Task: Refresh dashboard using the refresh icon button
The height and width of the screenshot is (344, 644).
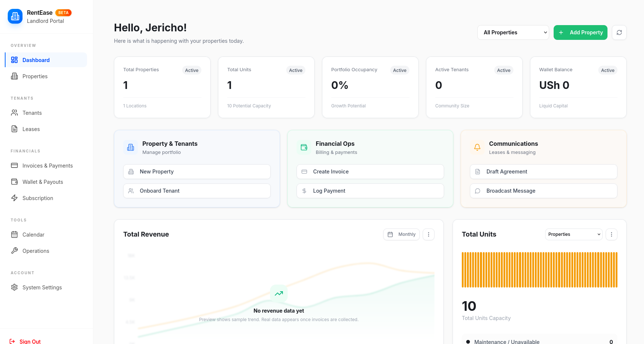Action: pyautogui.click(x=619, y=32)
